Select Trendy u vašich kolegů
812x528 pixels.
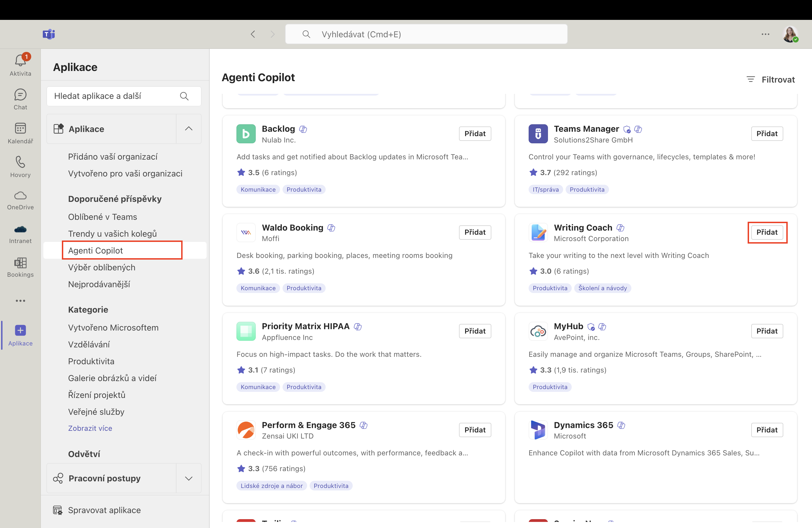pyautogui.click(x=112, y=234)
